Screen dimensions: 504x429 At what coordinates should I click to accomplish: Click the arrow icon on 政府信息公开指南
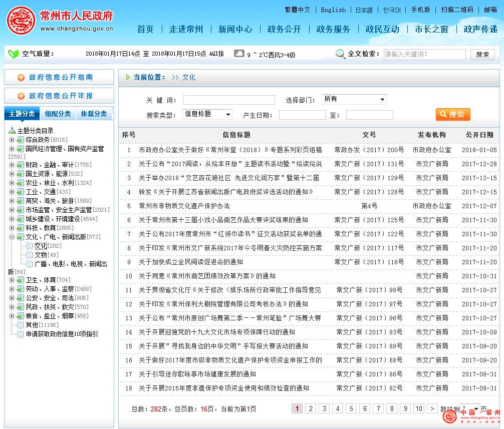21,78
